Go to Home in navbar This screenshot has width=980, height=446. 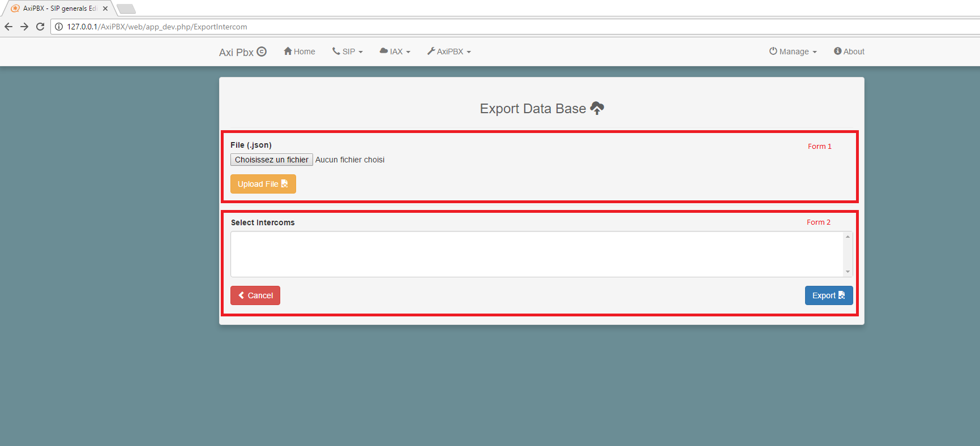[299, 52]
